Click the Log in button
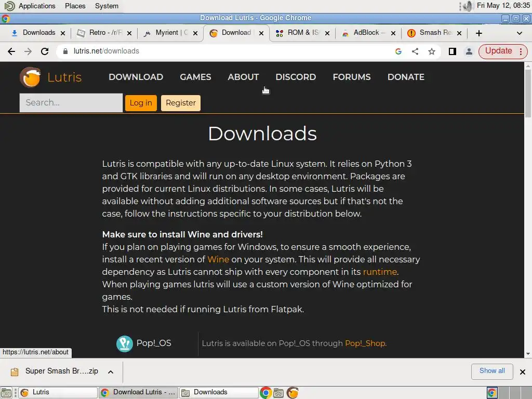Image resolution: width=532 pixels, height=399 pixels. click(x=141, y=103)
